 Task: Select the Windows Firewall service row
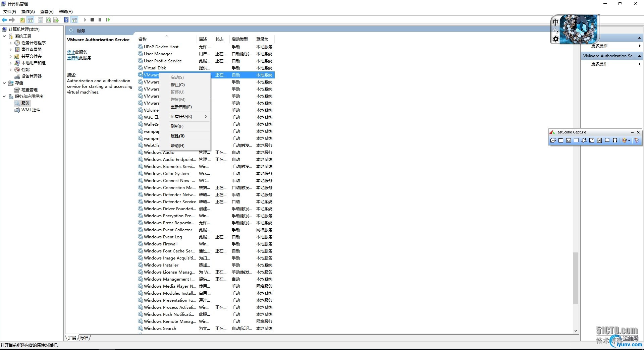[206, 244]
